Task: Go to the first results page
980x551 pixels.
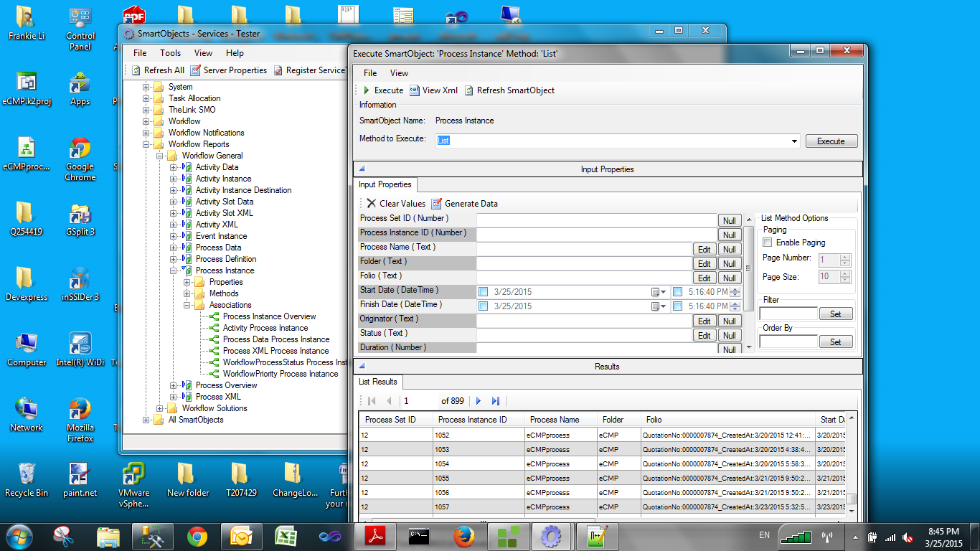Action: pos(372,401)
